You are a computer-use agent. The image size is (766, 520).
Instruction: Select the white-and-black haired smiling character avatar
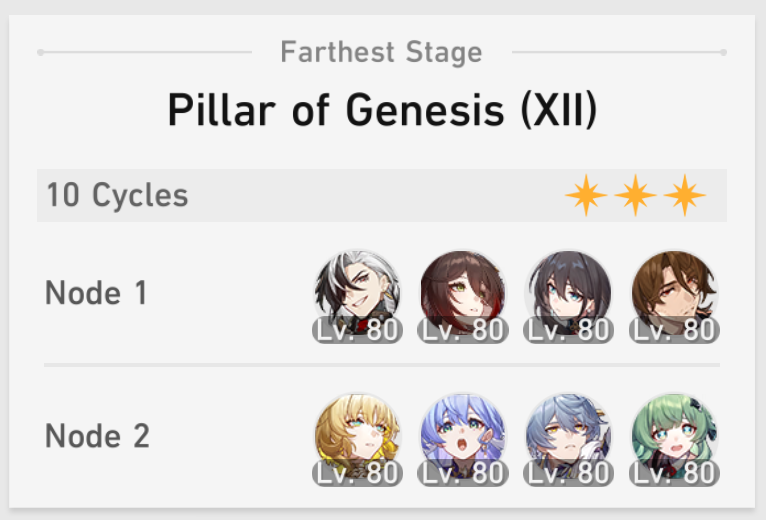click(x=357, y=292)
